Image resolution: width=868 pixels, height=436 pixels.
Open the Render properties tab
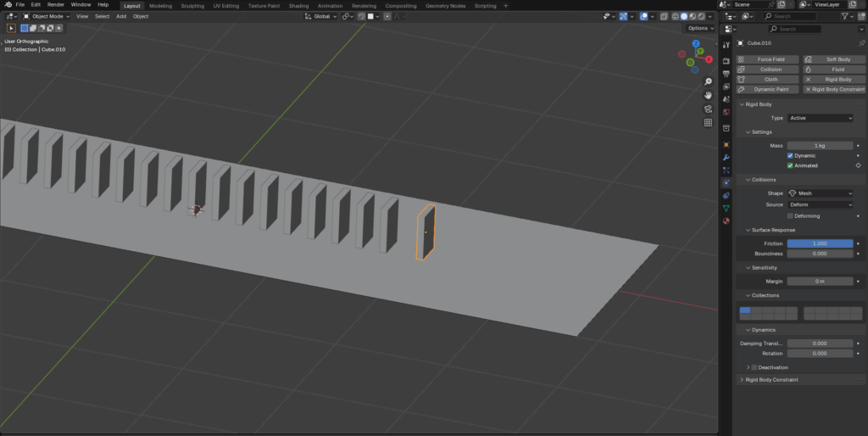pos(726,61)
